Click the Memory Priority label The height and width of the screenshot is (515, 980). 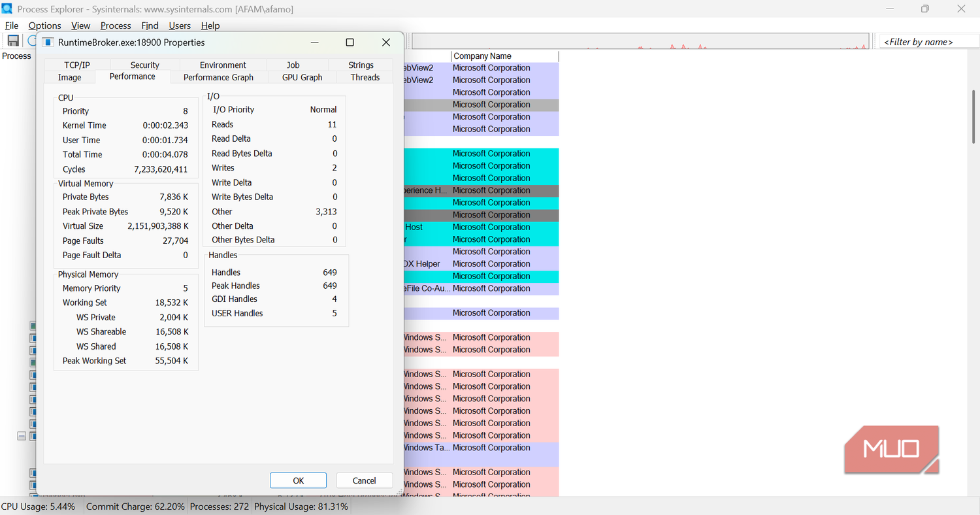tap(91, 288)
